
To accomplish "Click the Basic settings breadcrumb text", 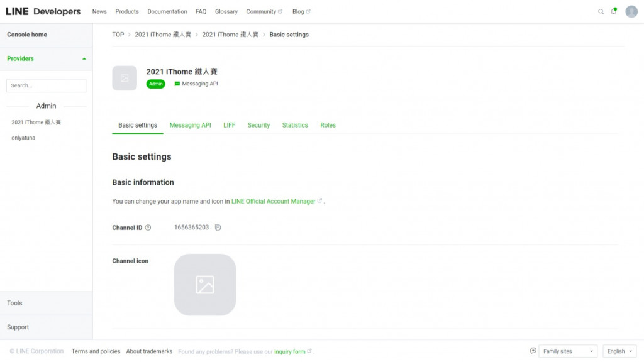I will pos(289,35).
